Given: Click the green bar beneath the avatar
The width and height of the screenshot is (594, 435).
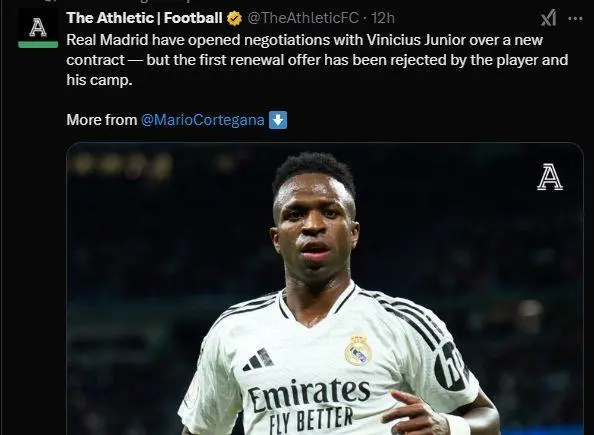Looking at the screenshot, I should (x=38, y=44).
